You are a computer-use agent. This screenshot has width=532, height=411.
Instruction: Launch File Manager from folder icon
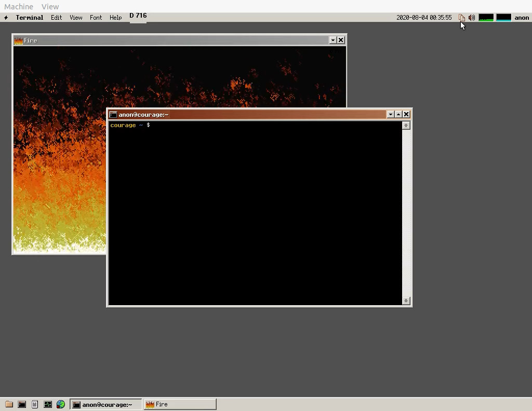tap(9, 404)
